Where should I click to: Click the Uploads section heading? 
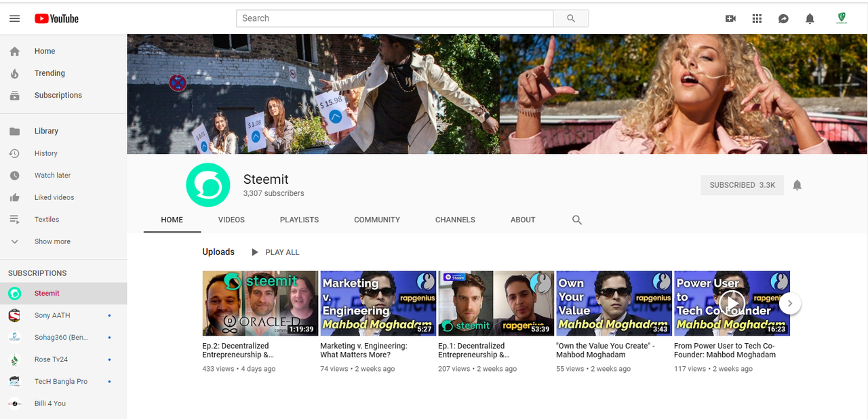(x=218, y=252)
